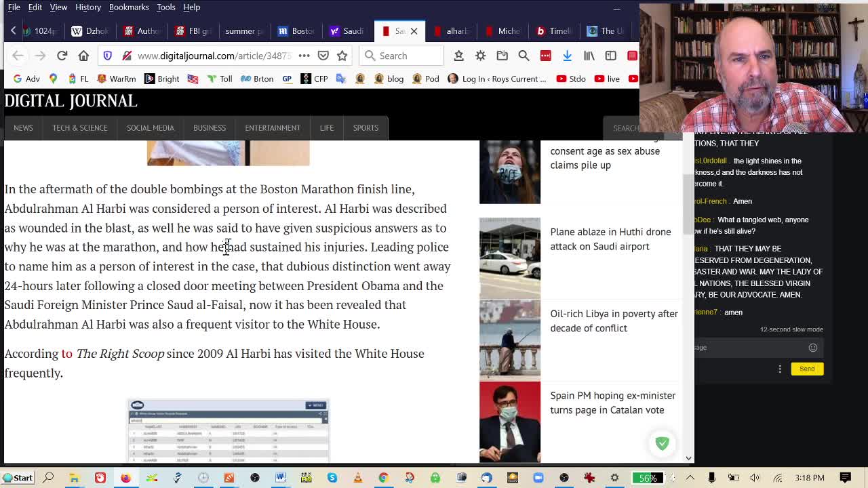This screenshot has width=868, height=488.
Task: Open the Tools menu
Action: click(166, 7)
